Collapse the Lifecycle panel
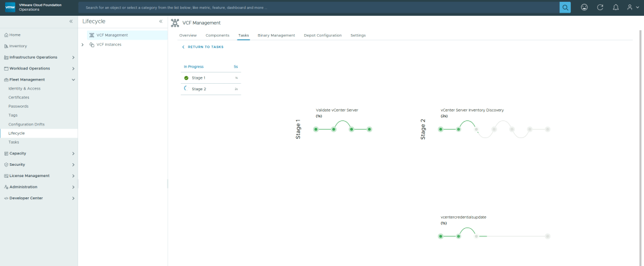The height and width of the screenshot is (266, 644). coord(161,21)
